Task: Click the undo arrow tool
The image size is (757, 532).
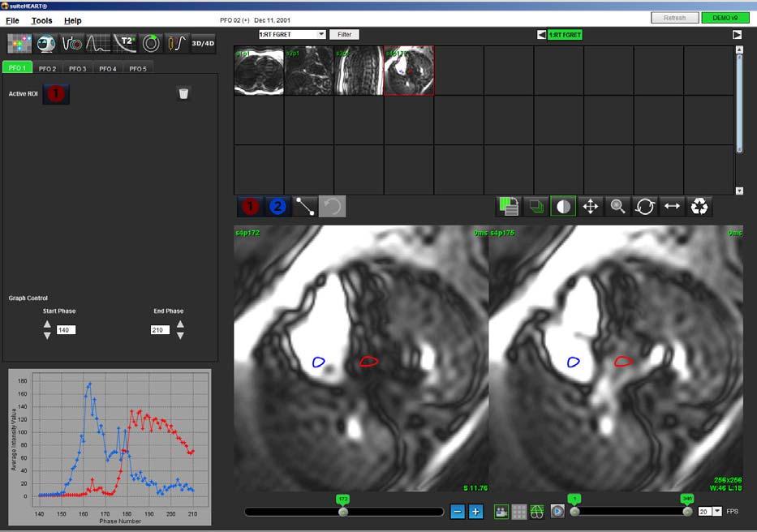Action: pos(332,207)
